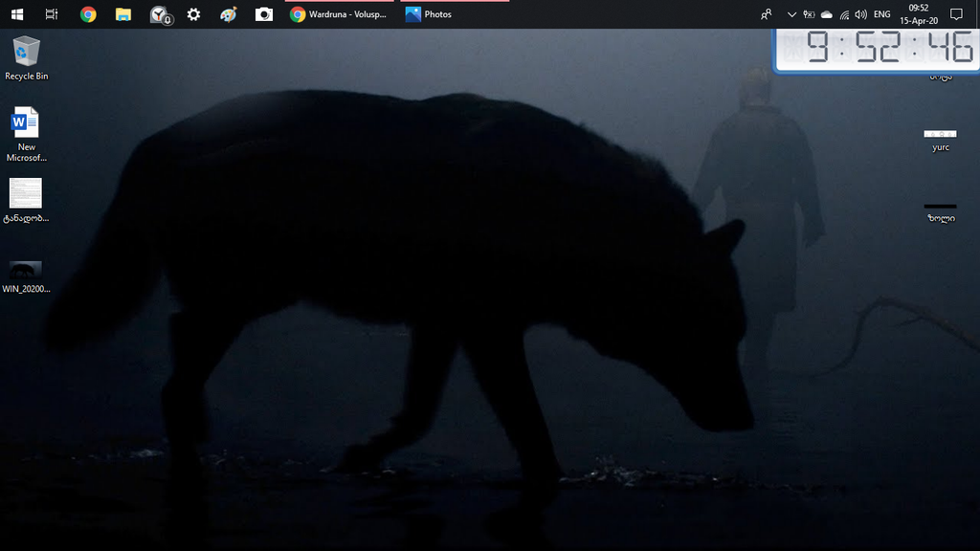Select the WIN_20200 image file
980x551 pixels.
point(26,276)
